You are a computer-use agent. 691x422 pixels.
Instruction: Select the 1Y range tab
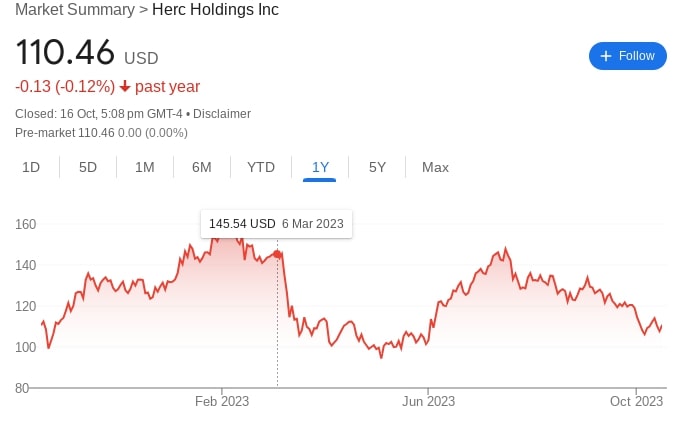tap(320, 167)
